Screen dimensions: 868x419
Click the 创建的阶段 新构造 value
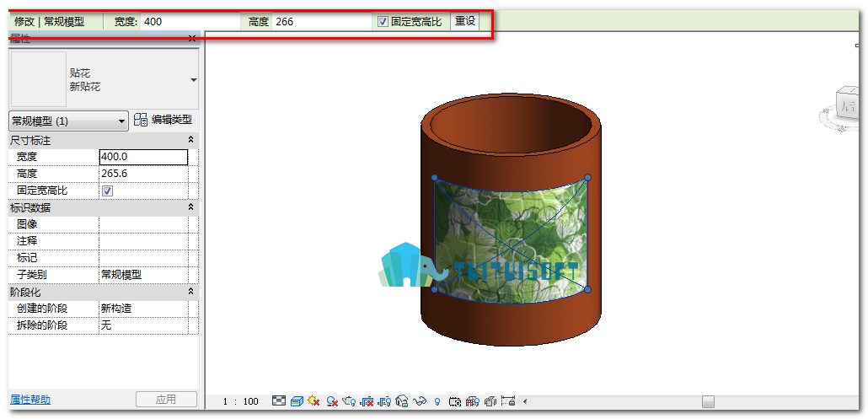pos(143,309)
